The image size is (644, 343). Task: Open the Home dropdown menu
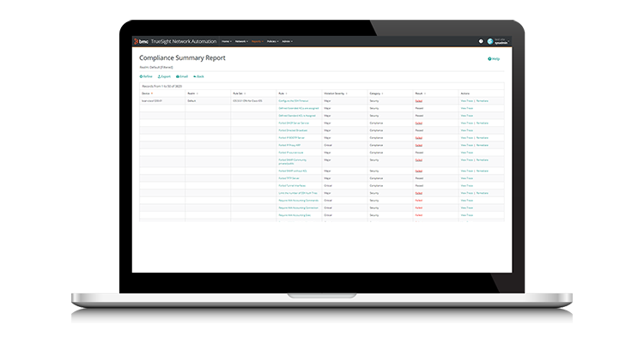pyautogui.click(x=226, y=40)
